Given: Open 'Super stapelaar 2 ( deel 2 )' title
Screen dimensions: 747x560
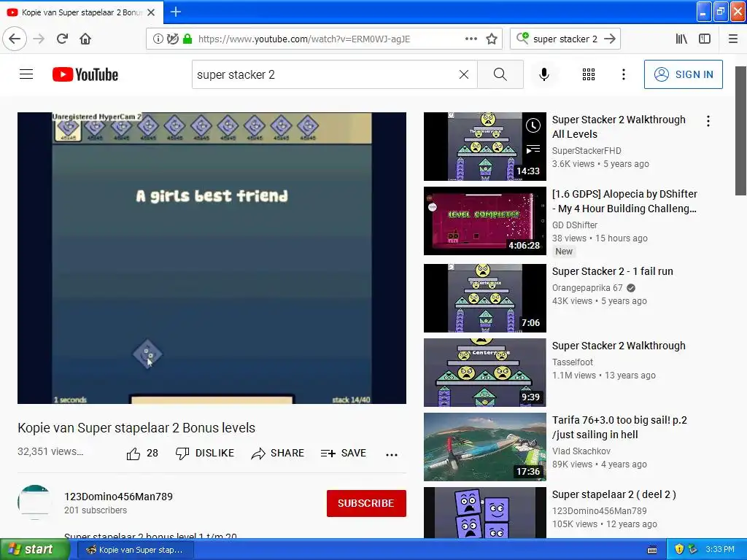Looking at the screenshot, I should (x=614, y=495).
